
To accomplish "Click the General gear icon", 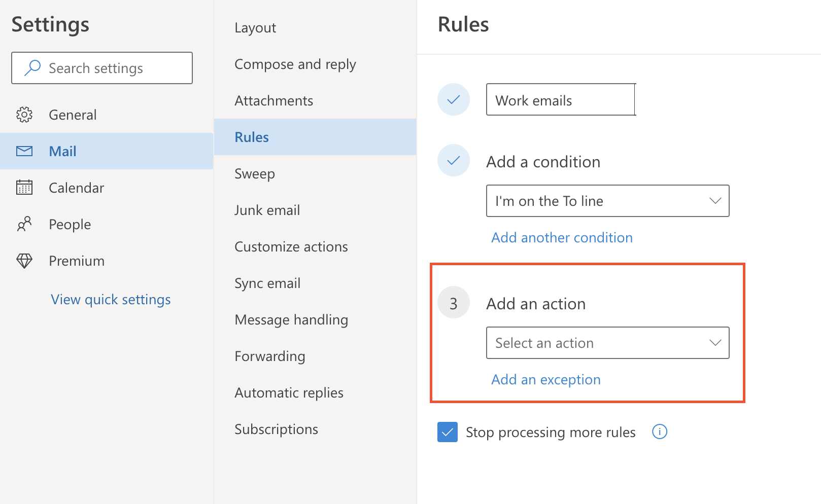I will [24, 115].
